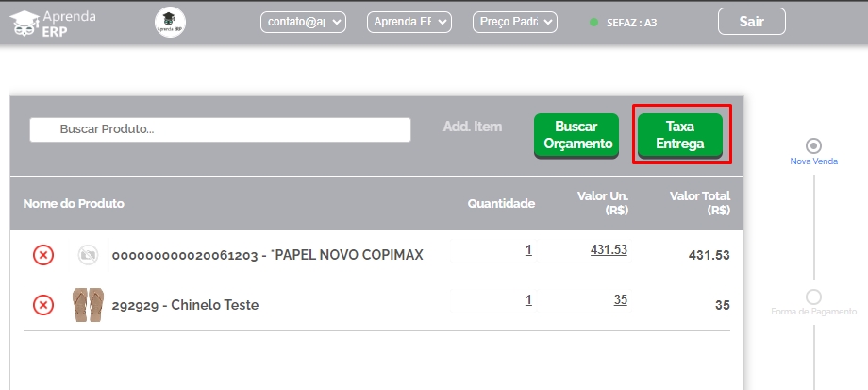Edit quantity of PAPEL NOVO COPIMAX
The image size is (868, 390).
[x=528, y=250]
